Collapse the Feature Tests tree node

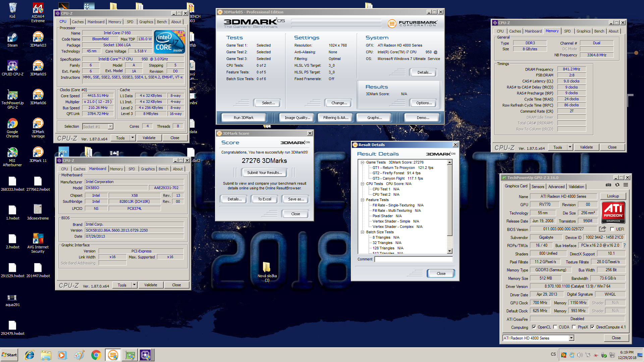click(x=362, y=200)
